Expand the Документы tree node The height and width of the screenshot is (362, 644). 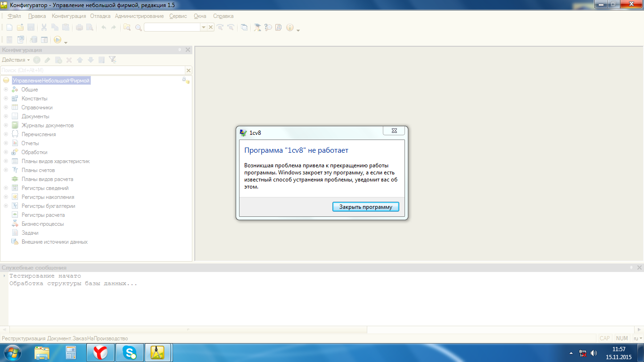(x=6, y=116)
